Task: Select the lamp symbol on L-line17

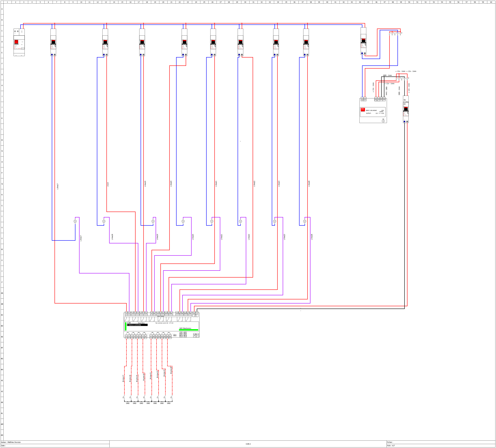Action: tap(75, 221)
